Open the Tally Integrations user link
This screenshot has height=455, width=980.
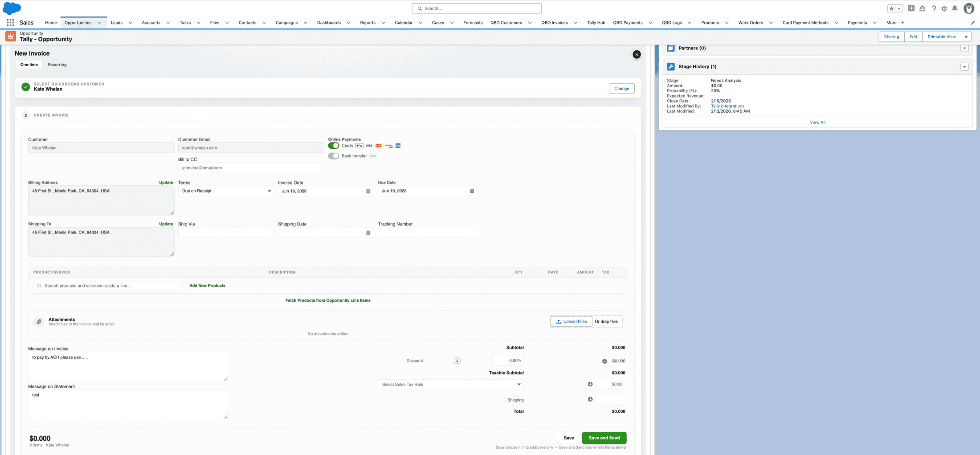coord(727,106)
